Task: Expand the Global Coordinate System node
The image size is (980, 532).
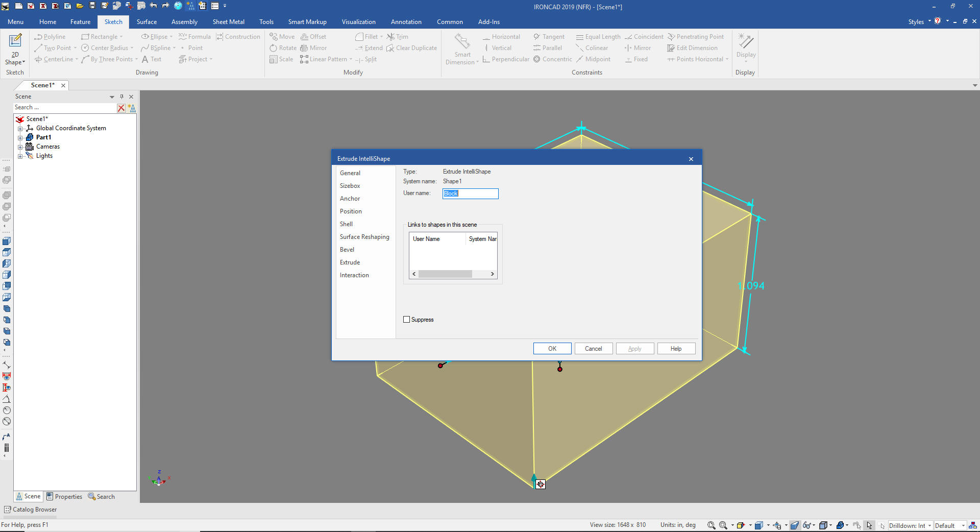Action: 20,129
